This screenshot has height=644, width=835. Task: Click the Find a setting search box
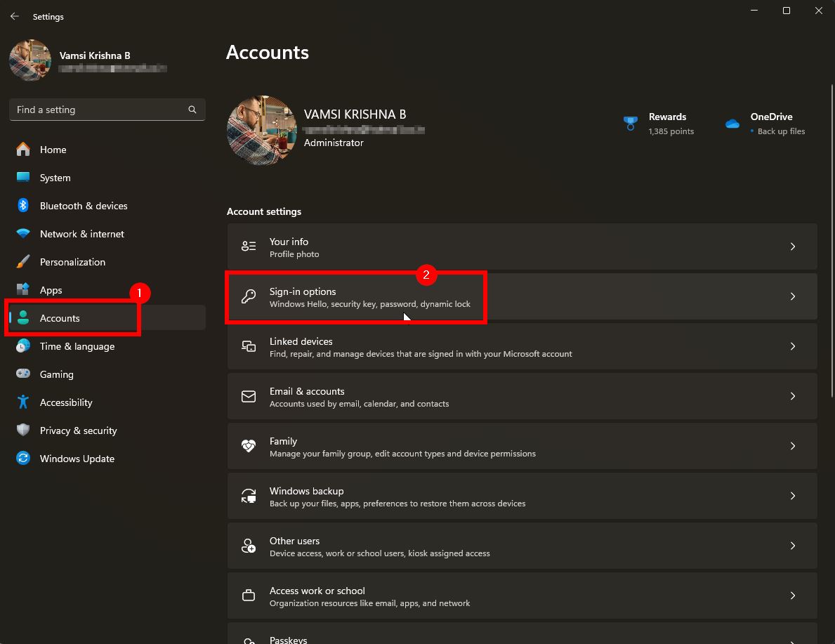tap(107, 110)
